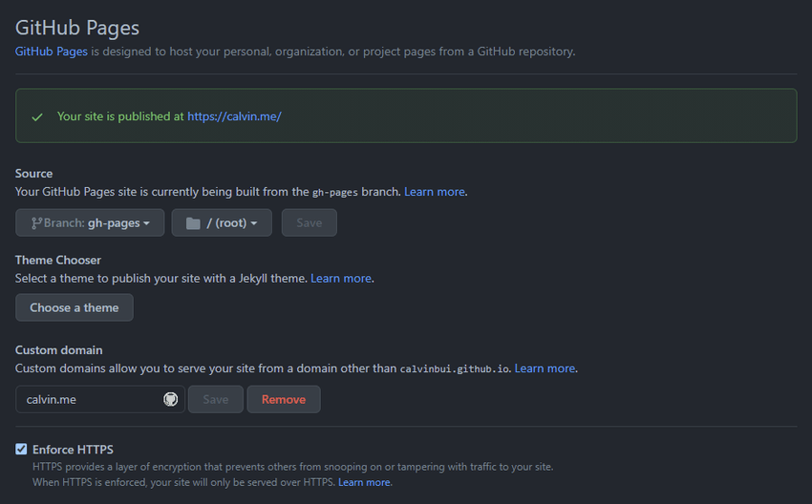
Task: Remove the custom domain with the Remove button
Action: point(284,399)
